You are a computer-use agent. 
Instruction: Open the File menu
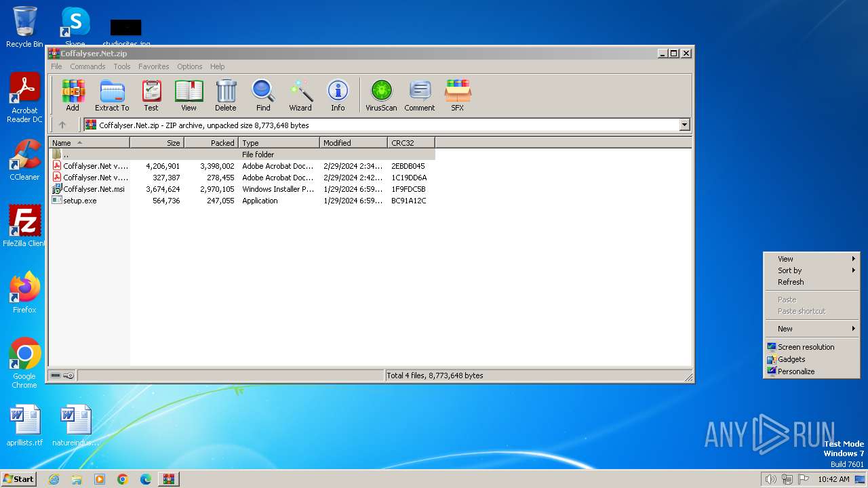[x=56, y=66]
